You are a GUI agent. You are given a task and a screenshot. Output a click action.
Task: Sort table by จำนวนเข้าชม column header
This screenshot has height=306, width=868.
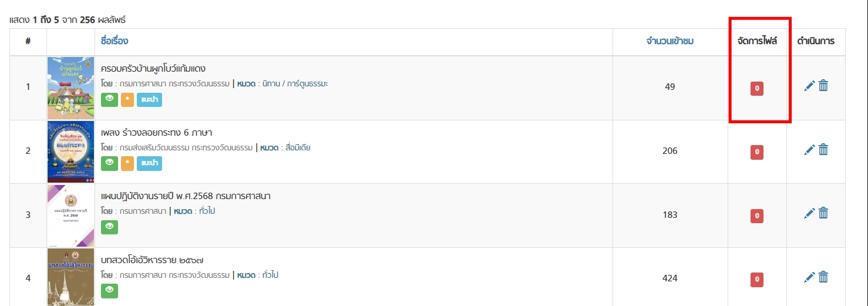[670, 41]
